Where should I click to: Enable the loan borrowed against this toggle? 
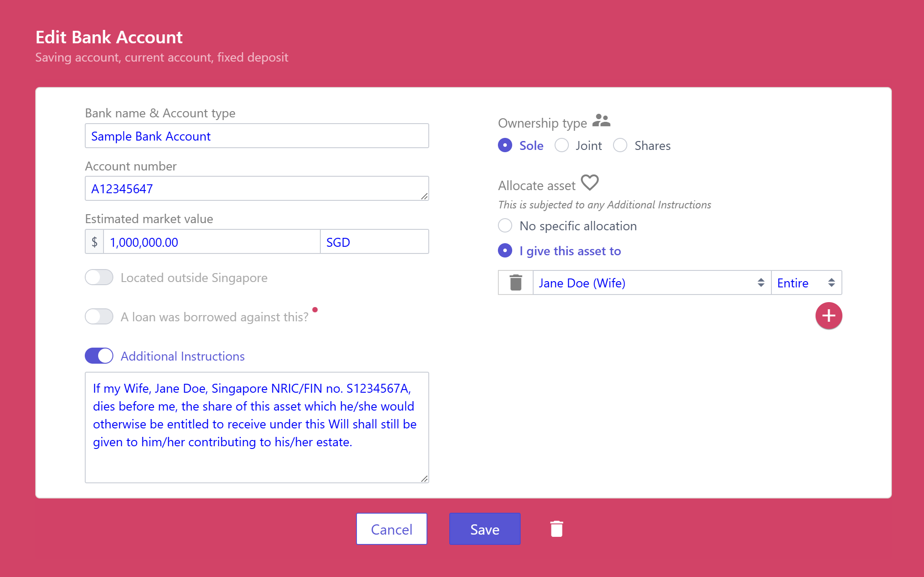(x=99, y=316)
